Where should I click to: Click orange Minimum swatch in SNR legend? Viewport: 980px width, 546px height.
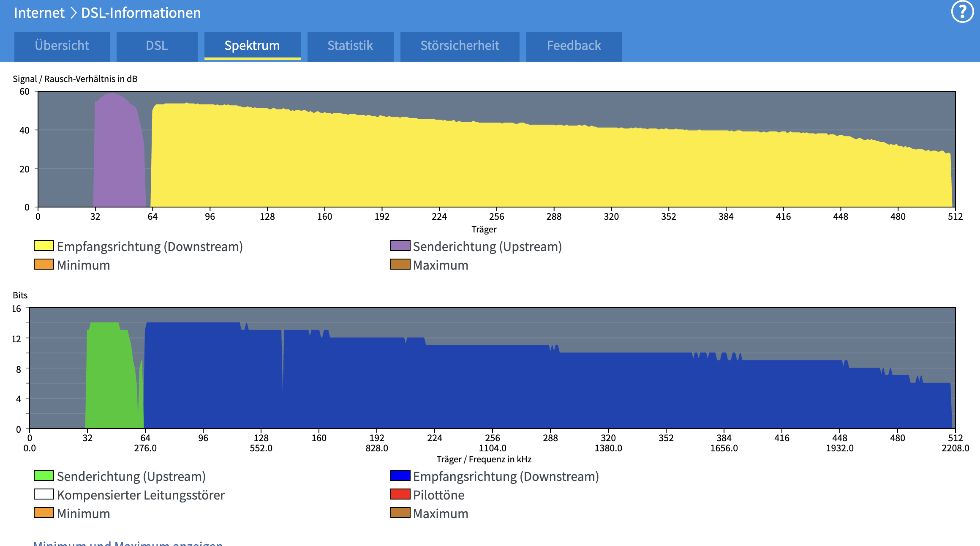click(44, 264)
